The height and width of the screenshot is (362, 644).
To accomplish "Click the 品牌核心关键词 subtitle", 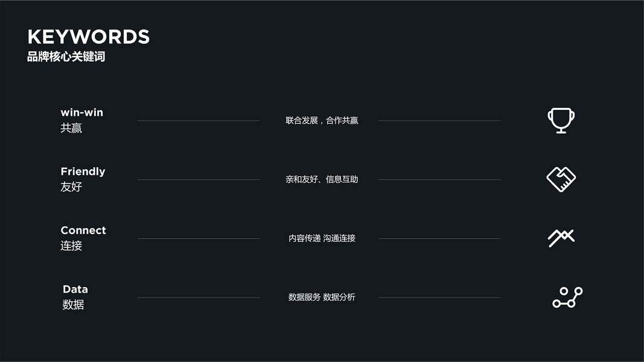I will [66, 57].
